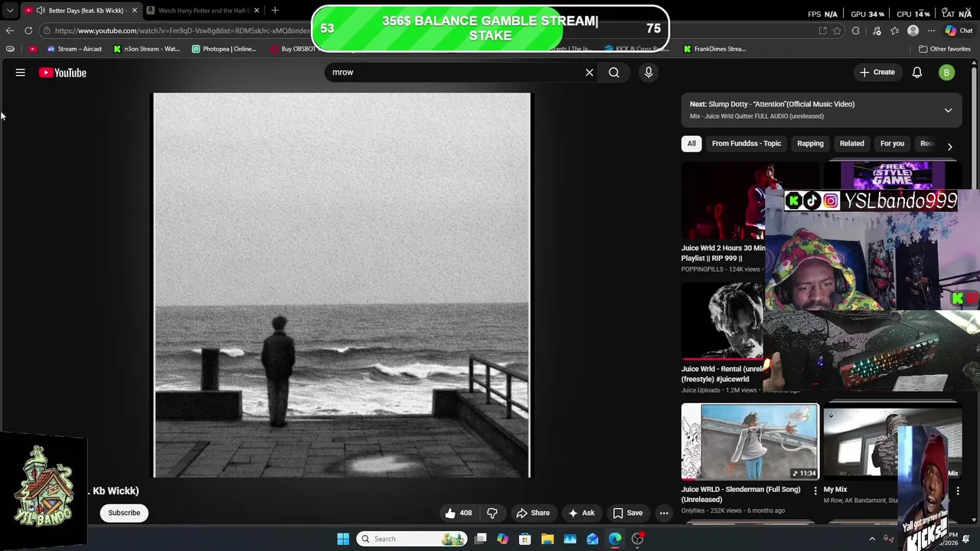The image size is (980, 551).
Task: Open Microsoft Store from the taskbar
Action: [525, 539]
